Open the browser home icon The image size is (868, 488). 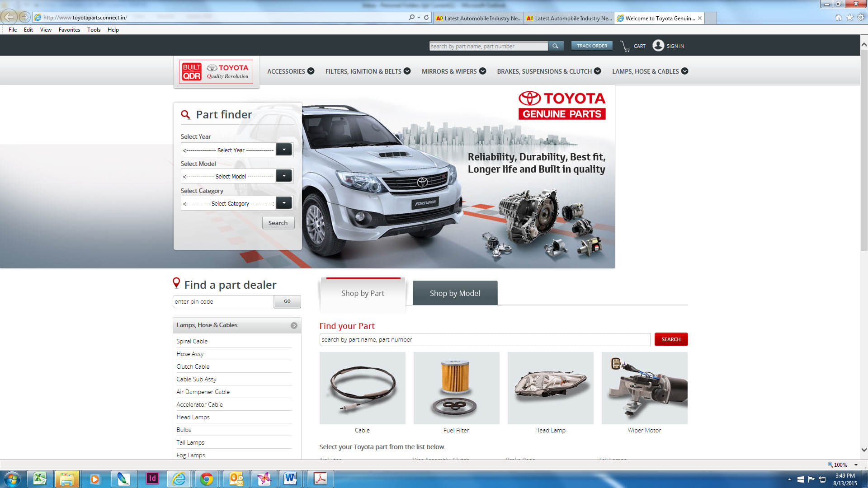click(838, 18)
